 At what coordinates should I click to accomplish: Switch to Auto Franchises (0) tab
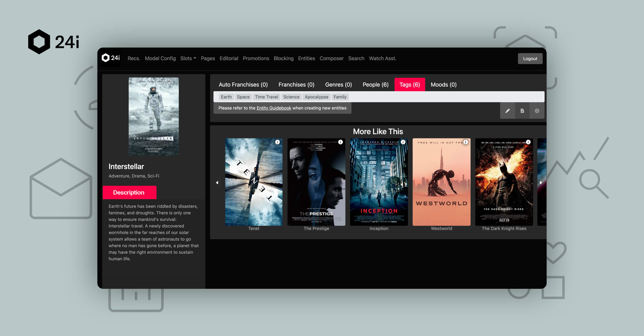click(x=243, y=85)
